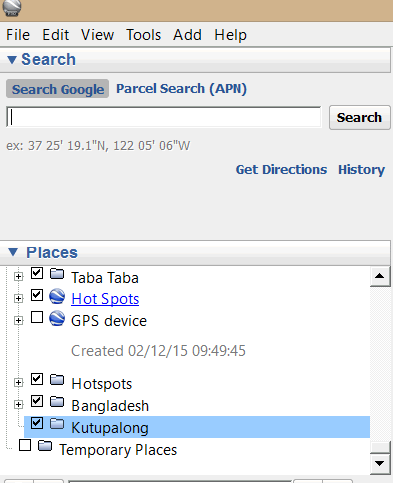Viewport: 393px width, 483px height.
Task: Click the Kutupalong folder icon
Action: click(57, 424)
